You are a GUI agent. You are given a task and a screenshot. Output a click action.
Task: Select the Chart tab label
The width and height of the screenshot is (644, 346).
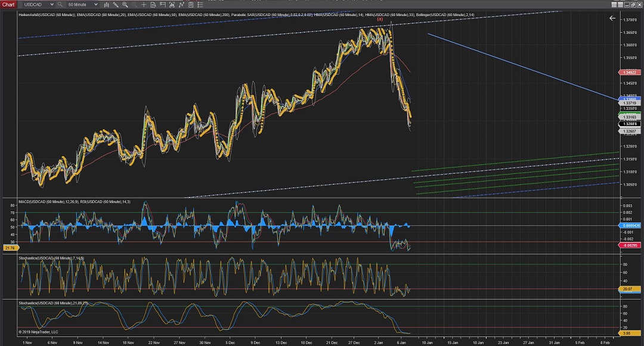pyautogui.click(x=8, y=4)
